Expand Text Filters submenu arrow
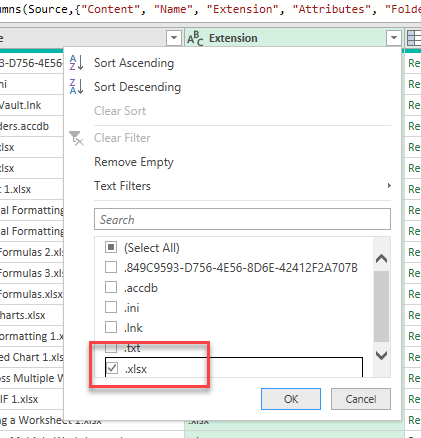 pos(389,186)
